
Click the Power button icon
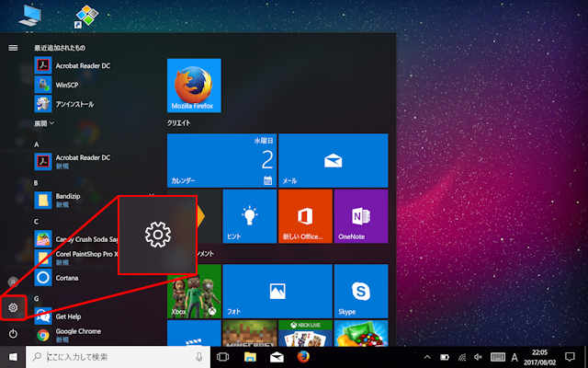(13, 333)
